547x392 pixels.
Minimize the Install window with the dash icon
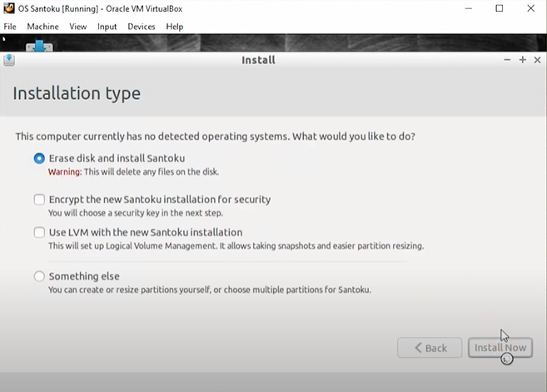(507, 60)
